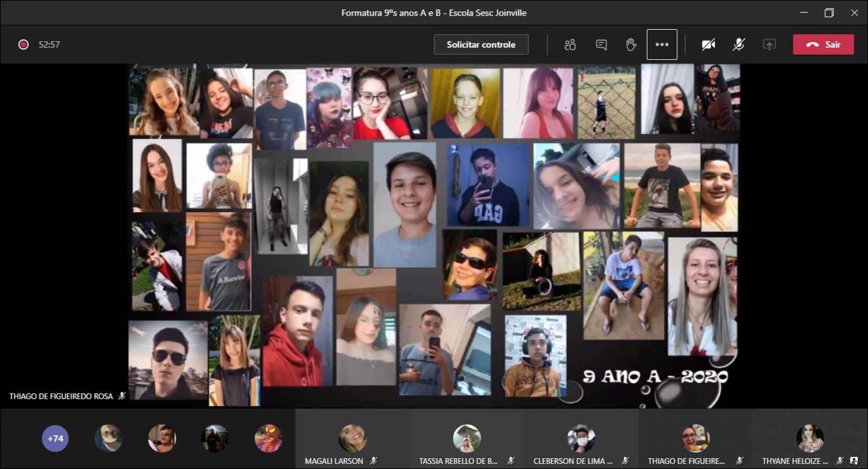Select Thyane Heloize's participant tile
868x469 pixels.
809,439
